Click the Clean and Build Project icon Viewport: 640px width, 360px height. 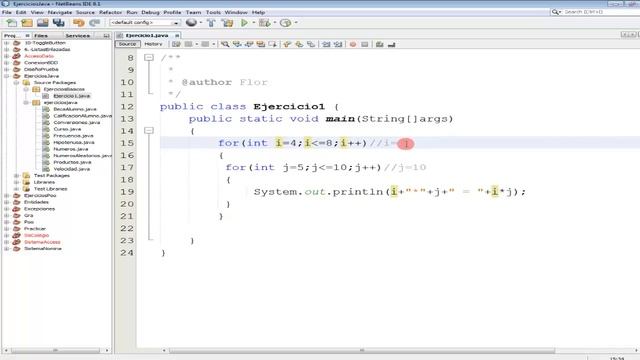coord(227,23)
